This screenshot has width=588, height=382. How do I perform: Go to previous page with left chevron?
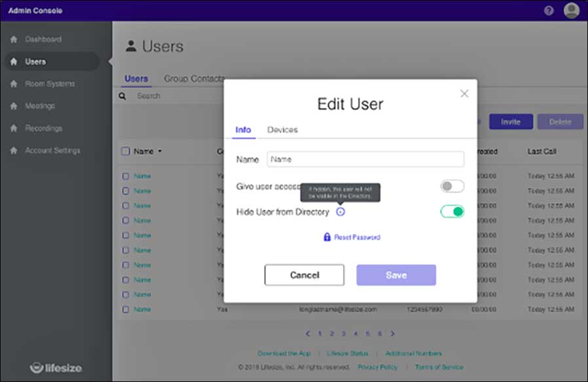coord(308,334)
